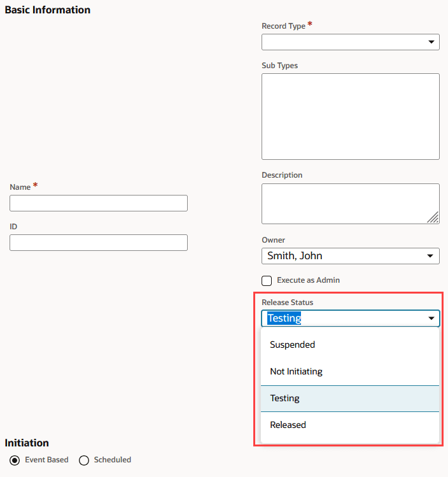Pick Released from the Release Status list

tap(350, 425)
